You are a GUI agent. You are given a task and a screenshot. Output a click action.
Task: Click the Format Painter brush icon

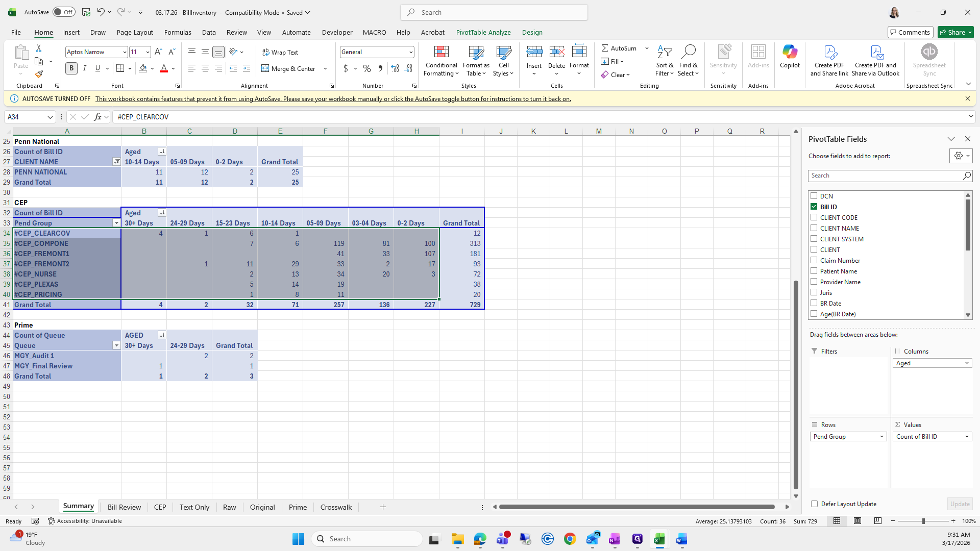click(39, 74)
